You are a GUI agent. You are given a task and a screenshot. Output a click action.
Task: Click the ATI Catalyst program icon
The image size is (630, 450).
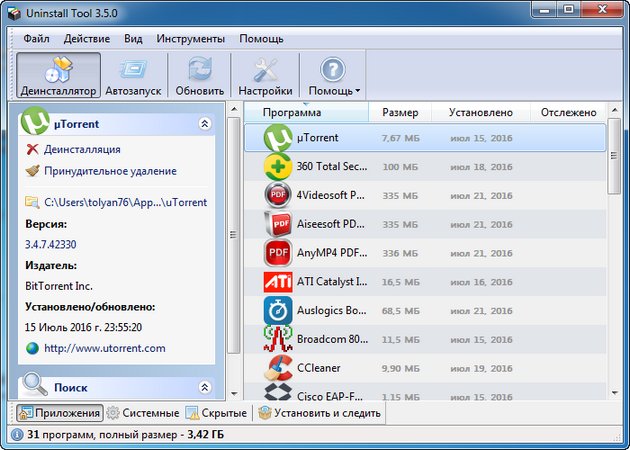click(x=277, y=281)
